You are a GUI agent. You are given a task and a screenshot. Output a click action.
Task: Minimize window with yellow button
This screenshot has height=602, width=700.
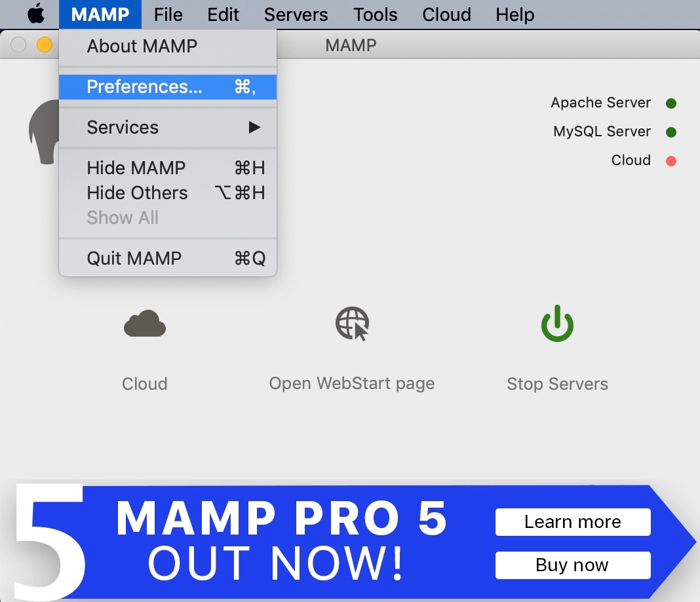coord(44,45)
